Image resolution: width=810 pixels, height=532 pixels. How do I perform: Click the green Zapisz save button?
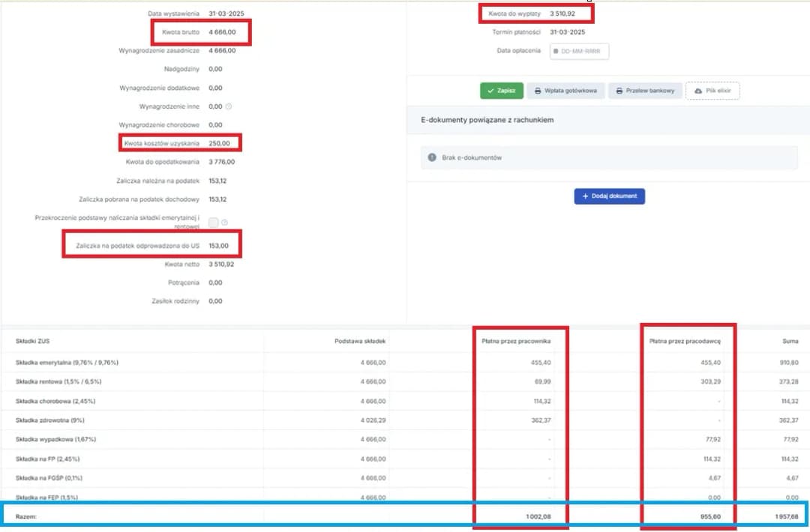(501, 91)
